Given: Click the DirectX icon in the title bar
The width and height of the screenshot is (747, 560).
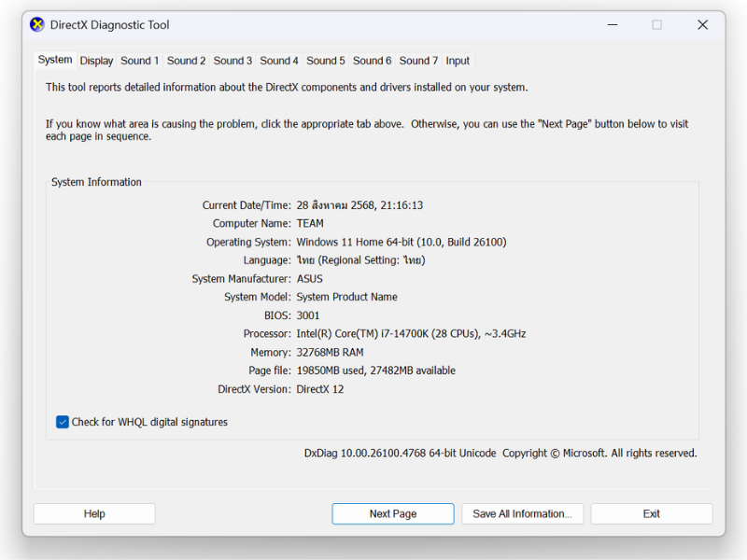Looking at the screenshot, I should [x=37, y=25].
